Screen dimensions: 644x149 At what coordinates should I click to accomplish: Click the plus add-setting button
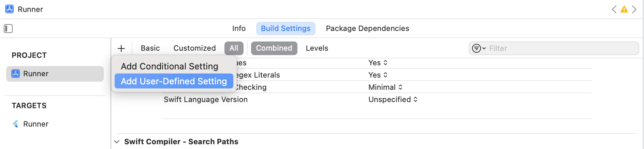(121, 48)
